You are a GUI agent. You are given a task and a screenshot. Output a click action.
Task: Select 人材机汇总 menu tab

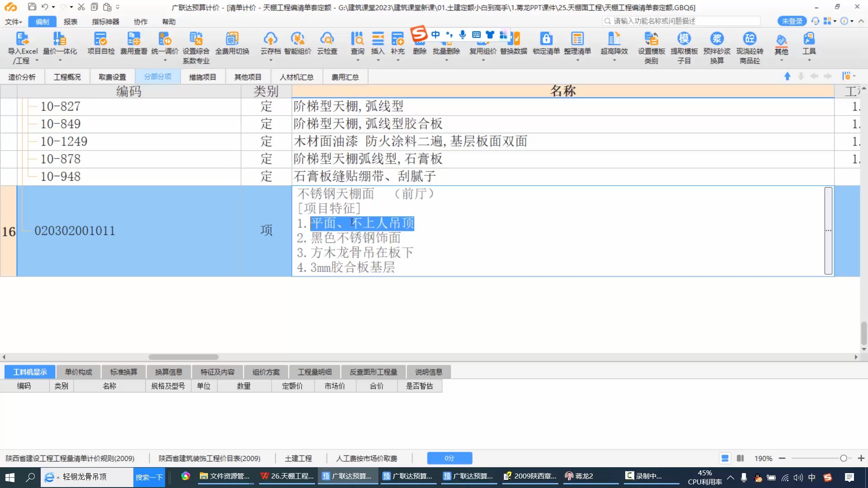[296, 76]
